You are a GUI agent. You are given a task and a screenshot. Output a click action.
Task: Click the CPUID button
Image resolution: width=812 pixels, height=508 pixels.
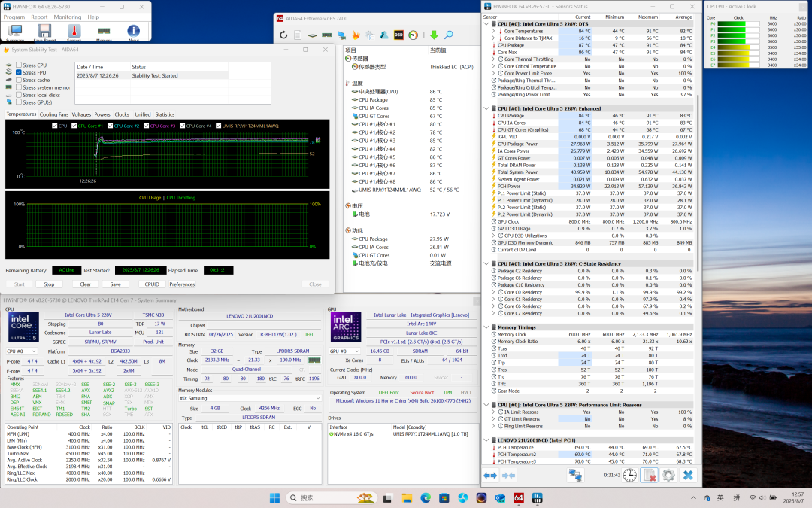152,284
